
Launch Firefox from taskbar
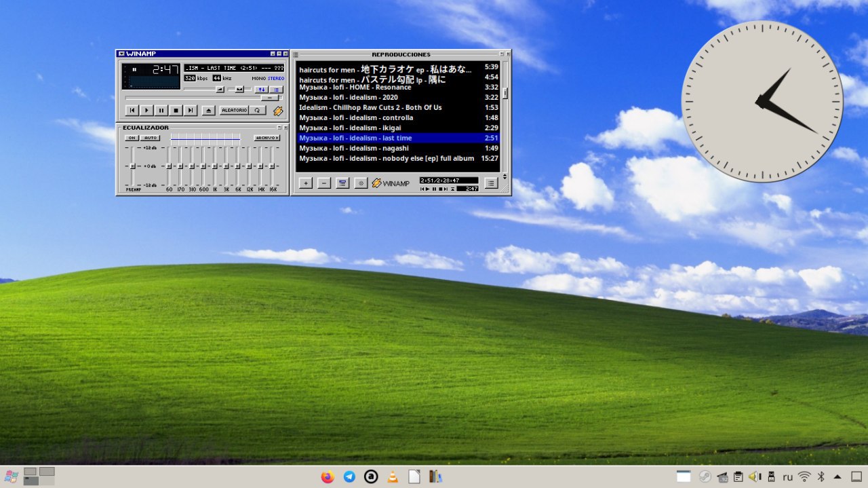[328, 476]
